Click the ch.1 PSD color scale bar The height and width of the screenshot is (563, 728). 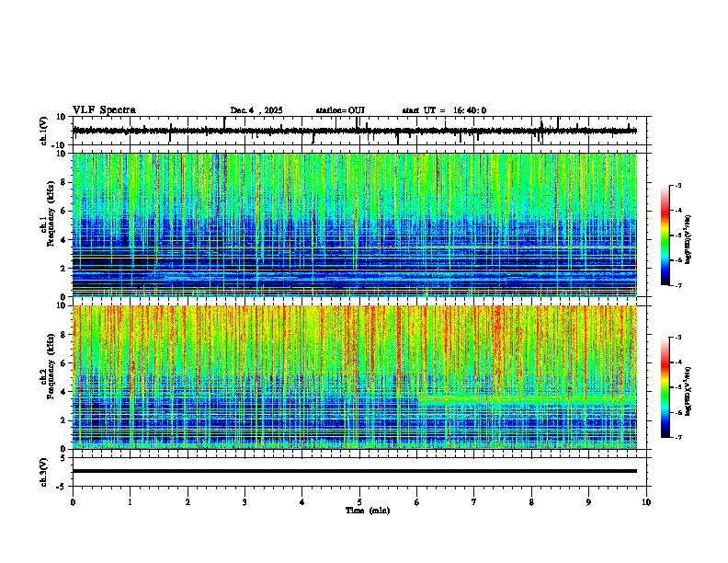tap(665, 236)
